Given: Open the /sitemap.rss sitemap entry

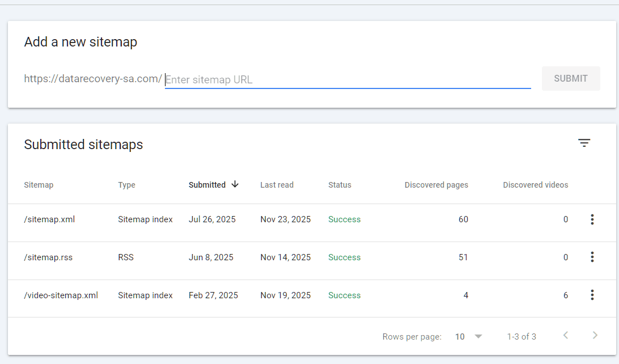Looking at the screenshot, I should [48, 257].
